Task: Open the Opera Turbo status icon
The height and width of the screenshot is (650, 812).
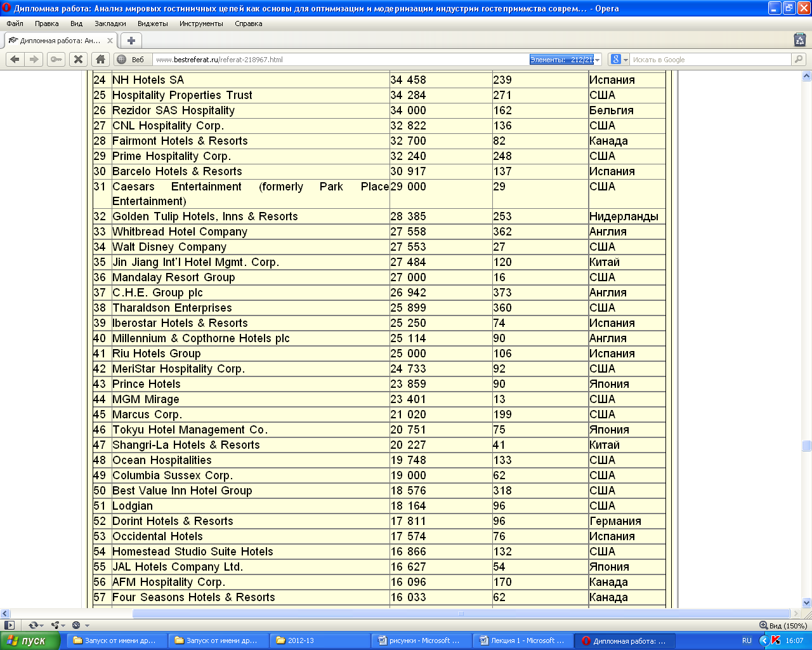Action: [80, 625]
